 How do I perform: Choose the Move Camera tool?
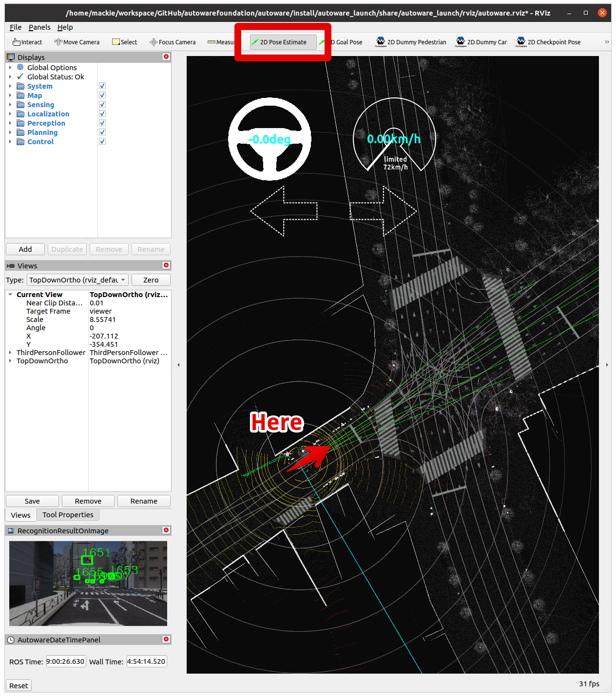coord(77,42)
